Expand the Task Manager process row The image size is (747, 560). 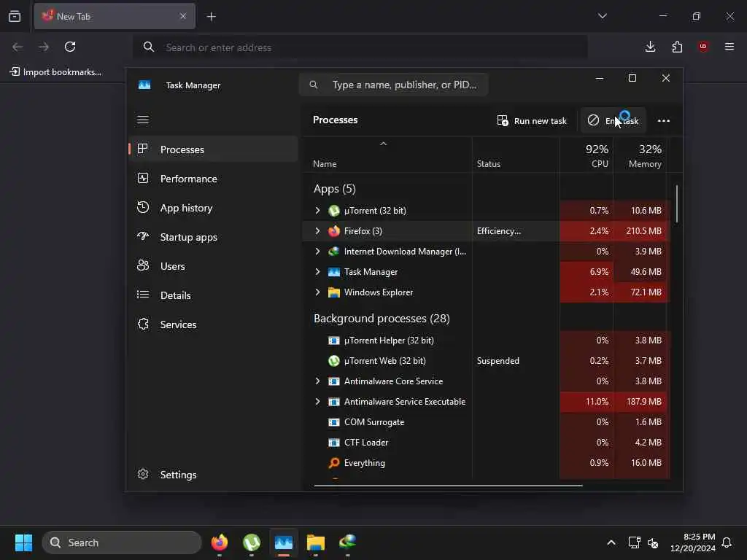(x=317, y=271)
